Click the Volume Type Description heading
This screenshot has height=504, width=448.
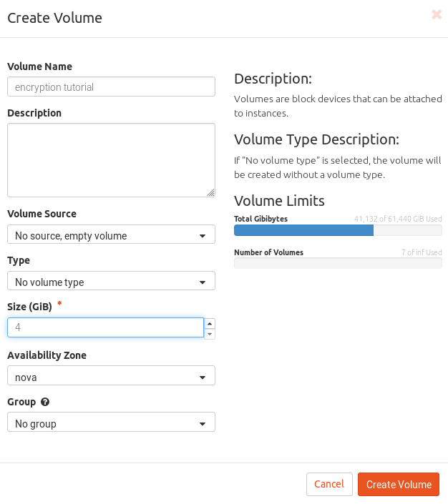(x=316, y=139)
